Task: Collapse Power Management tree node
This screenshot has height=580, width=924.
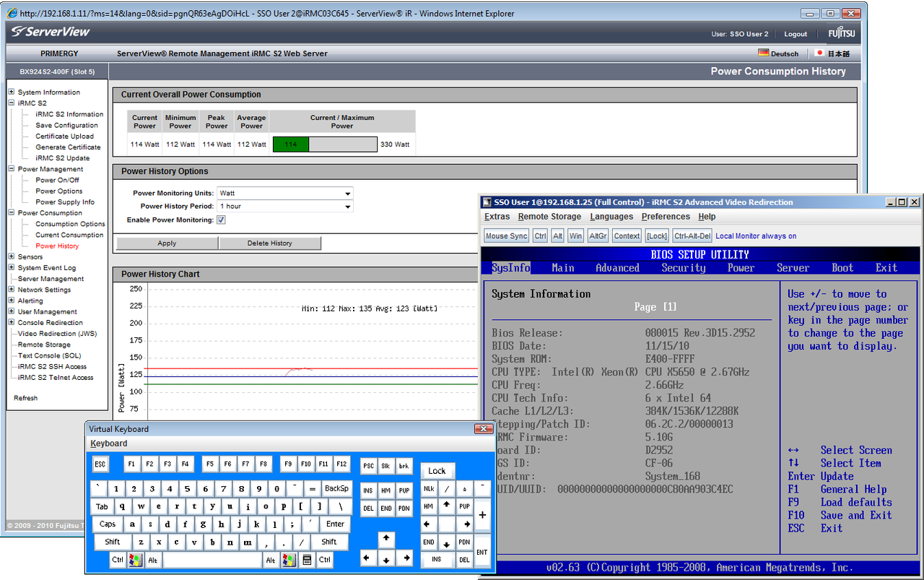Action: pos(12,169)
